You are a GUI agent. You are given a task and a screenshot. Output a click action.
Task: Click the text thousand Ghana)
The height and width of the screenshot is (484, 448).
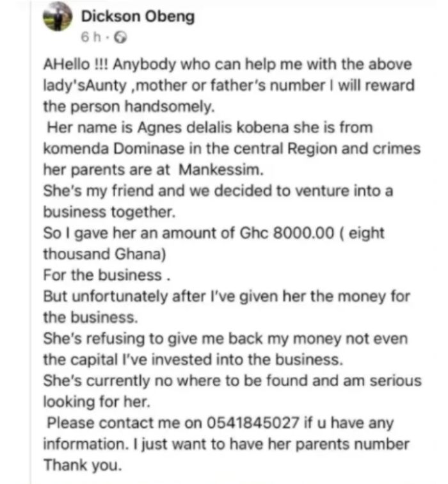(104, 254)
